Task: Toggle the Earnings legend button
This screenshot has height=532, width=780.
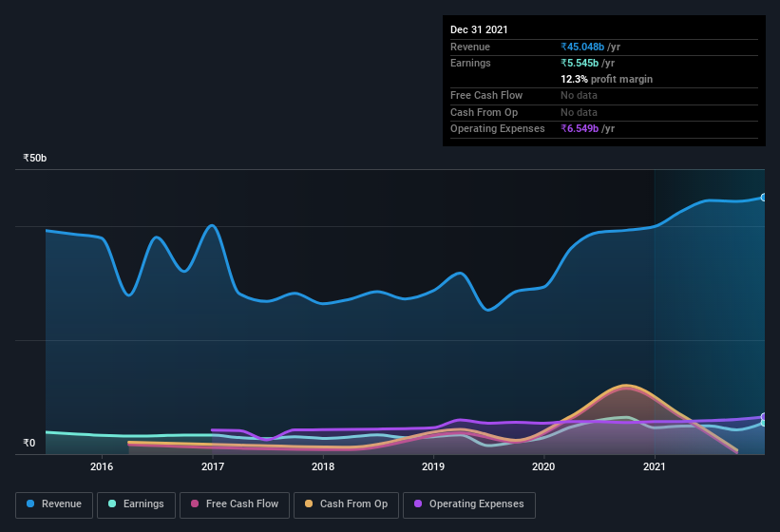Action: click(x=136, y=504)
